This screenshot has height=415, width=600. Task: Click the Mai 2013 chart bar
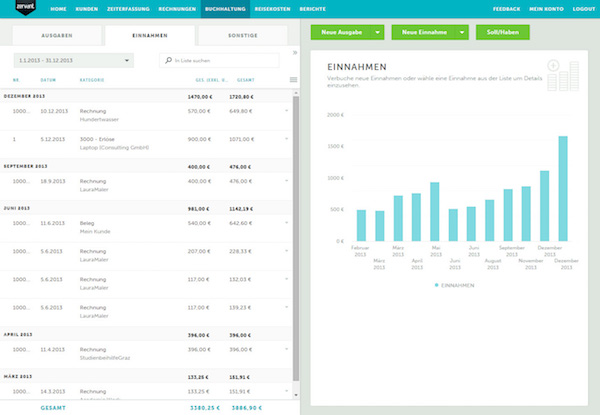[x=435, y=212]
